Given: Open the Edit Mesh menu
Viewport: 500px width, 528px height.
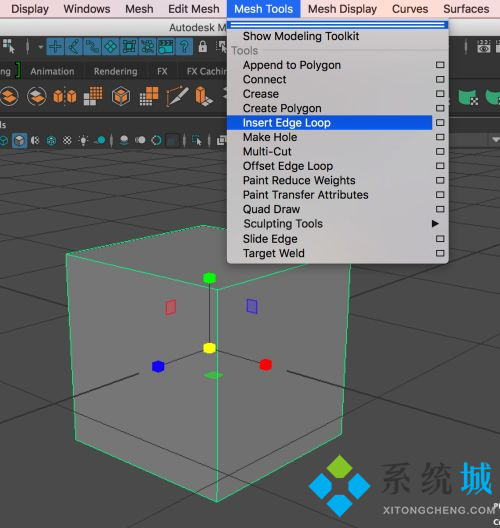Looking at the screenshot, I should pos(194,9).
